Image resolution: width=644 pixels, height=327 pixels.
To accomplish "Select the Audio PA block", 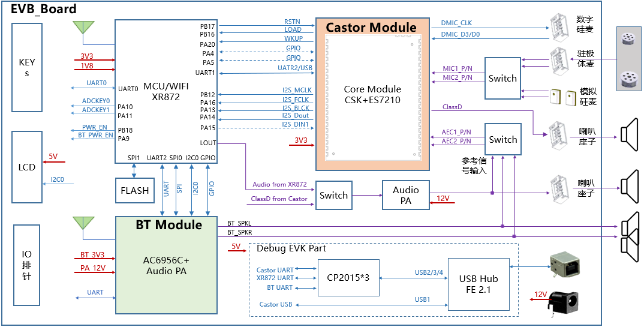I will (406, 195).
